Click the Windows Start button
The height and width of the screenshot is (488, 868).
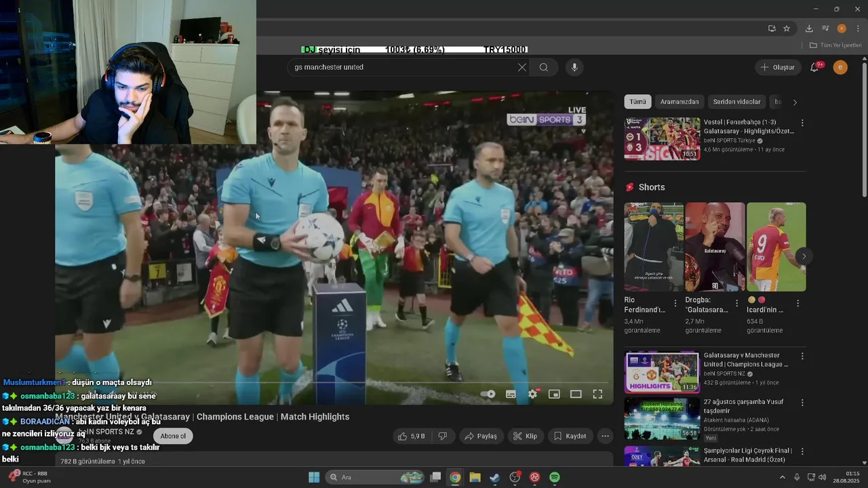pos(314,477)
